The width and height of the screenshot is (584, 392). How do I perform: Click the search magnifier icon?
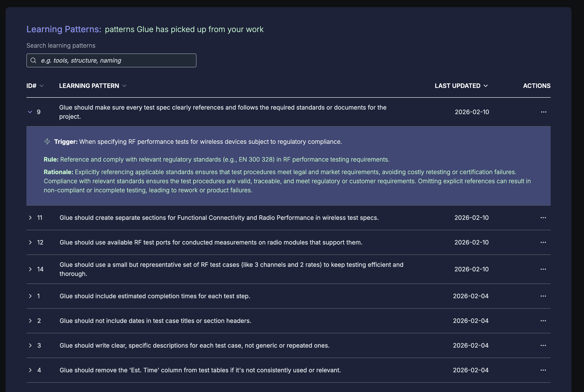click(x=33, y=60)
